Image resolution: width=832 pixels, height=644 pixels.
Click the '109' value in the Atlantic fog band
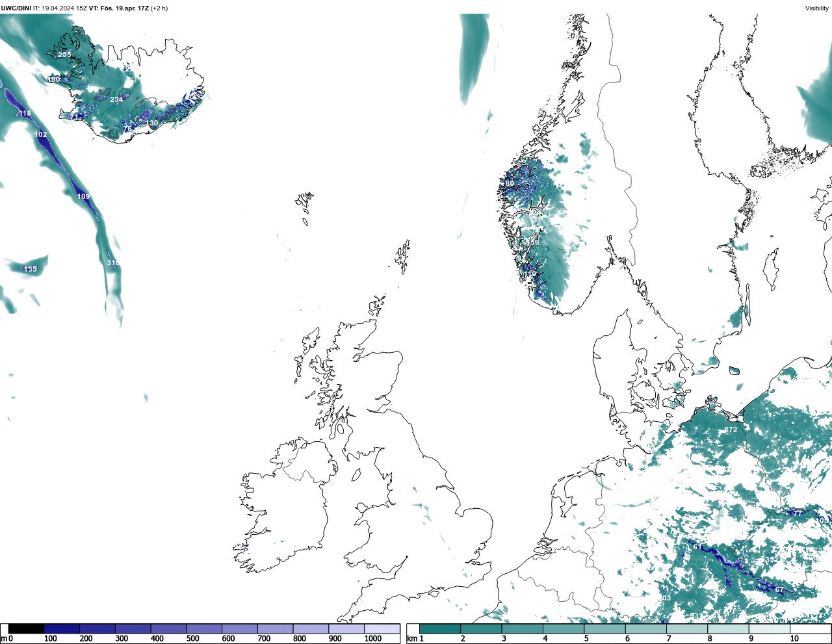84,196
